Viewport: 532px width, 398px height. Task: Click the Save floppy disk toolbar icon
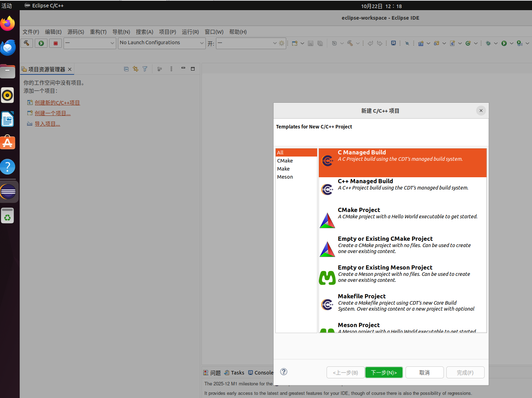310,43
